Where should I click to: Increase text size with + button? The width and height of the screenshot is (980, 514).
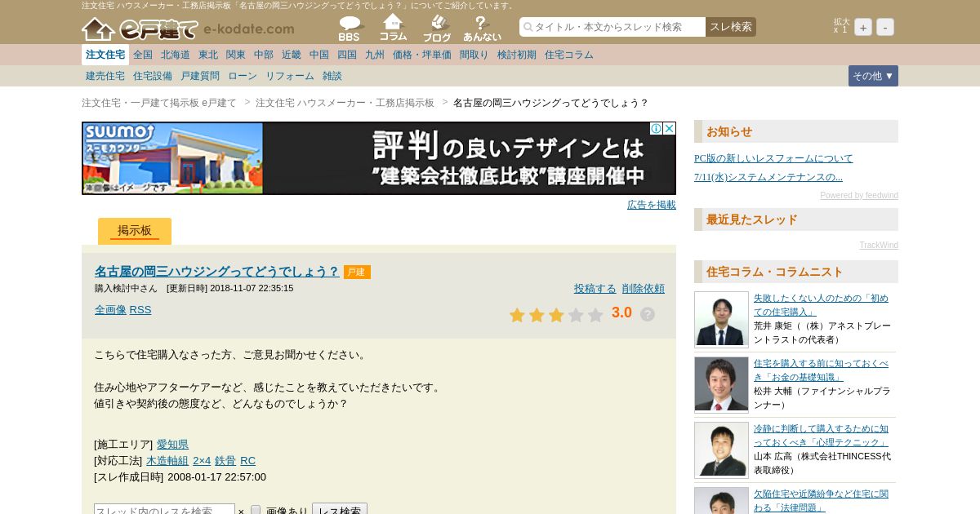tap(863, 27)
